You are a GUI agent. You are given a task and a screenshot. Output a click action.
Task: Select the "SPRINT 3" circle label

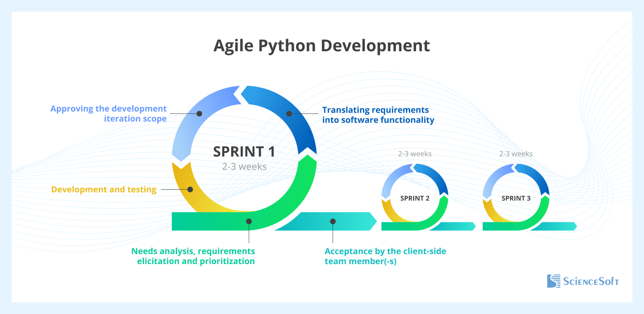click(x=516, y=198)
